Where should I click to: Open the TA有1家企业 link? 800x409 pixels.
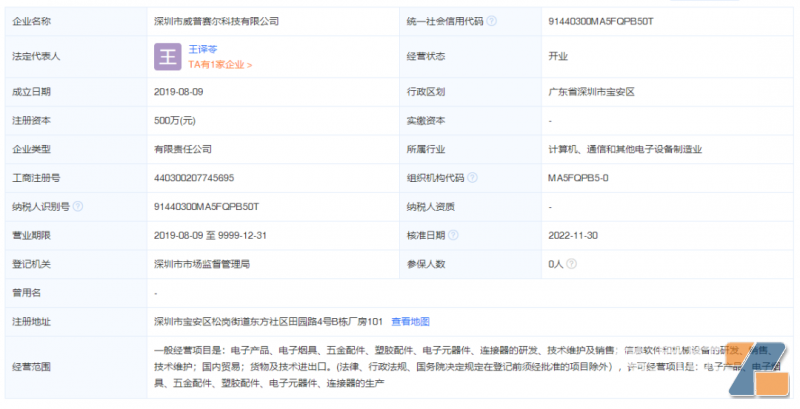[220, 65]
